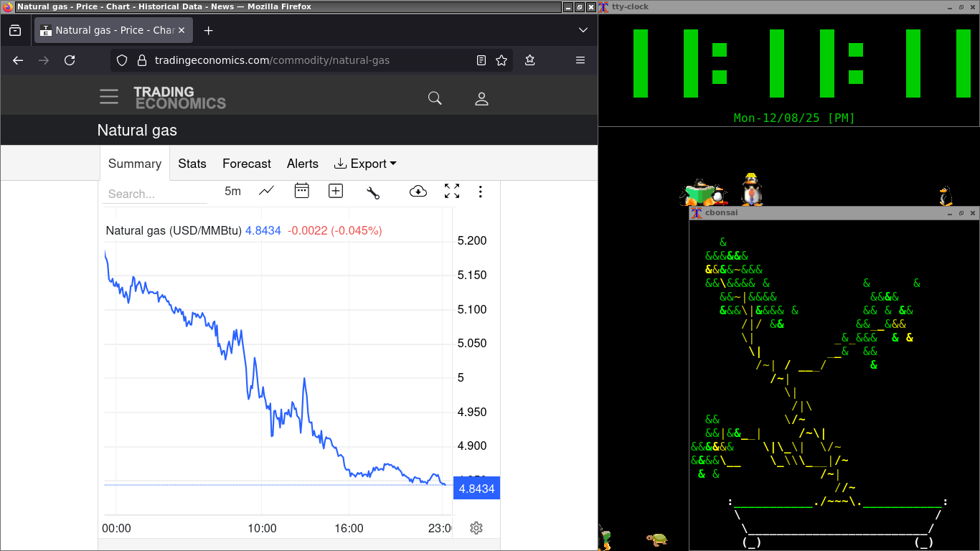Maximize the cbonsai window
The width and height of the screenshot is (980, 551).
(961, 213)
